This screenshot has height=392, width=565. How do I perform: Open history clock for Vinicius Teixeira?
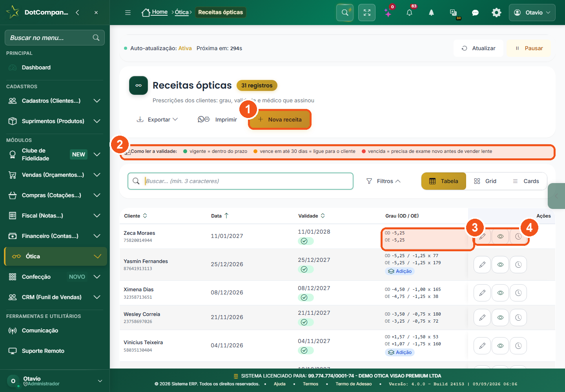tap(518, 346)
